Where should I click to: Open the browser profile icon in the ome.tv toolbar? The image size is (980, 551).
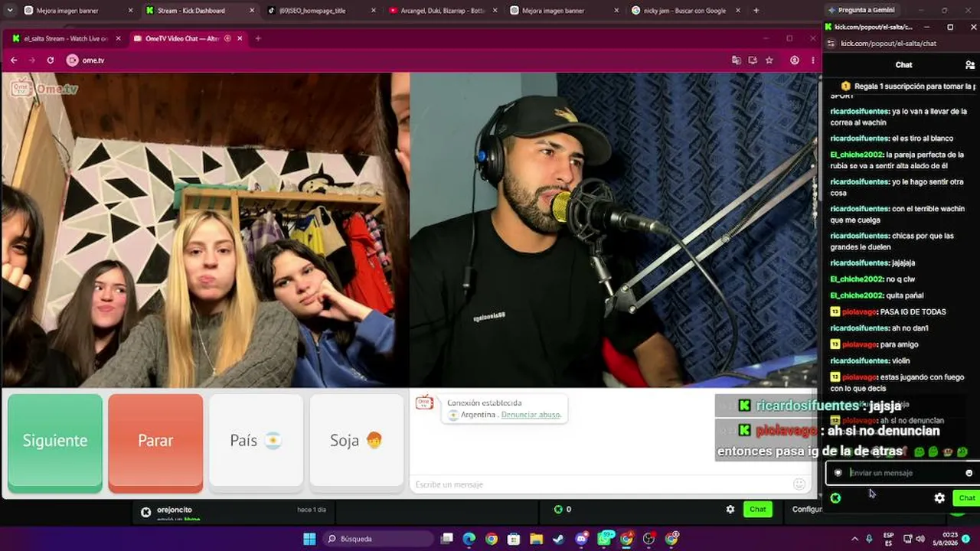(795, 60)
